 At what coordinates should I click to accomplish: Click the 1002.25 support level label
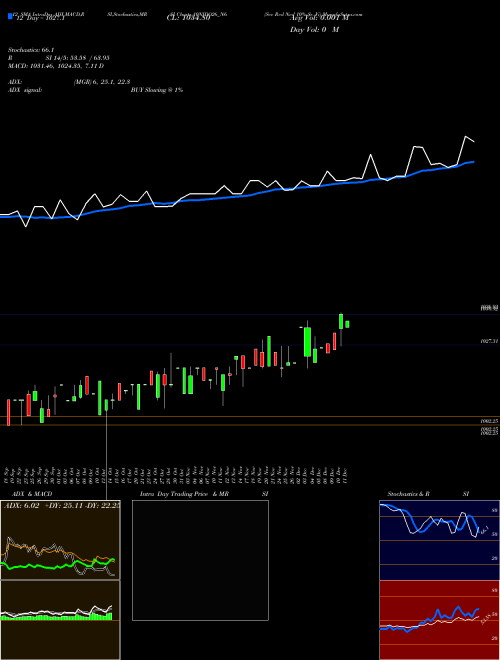489,420
